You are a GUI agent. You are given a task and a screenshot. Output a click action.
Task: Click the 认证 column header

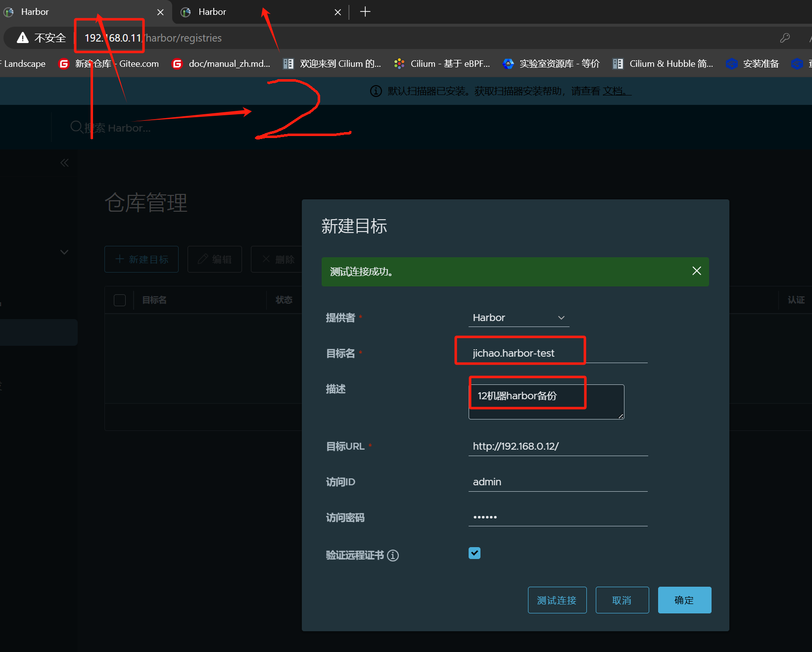tap(796, 300)
